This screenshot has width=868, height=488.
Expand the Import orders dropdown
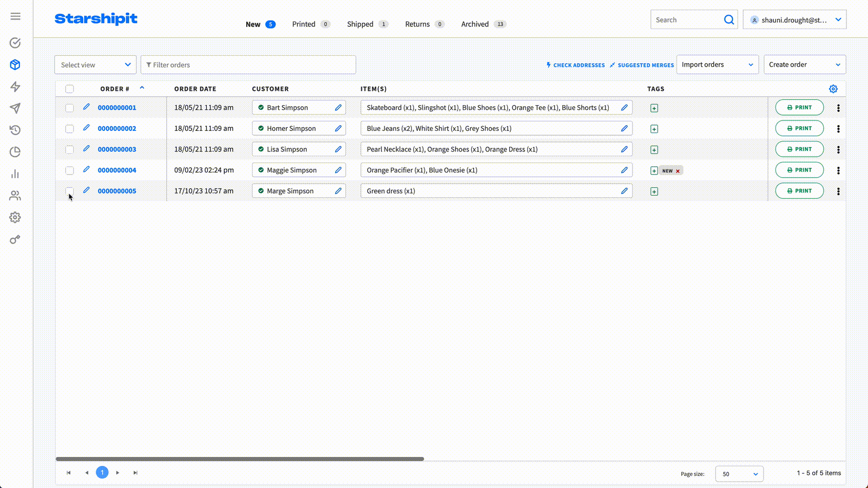point(718,65)
